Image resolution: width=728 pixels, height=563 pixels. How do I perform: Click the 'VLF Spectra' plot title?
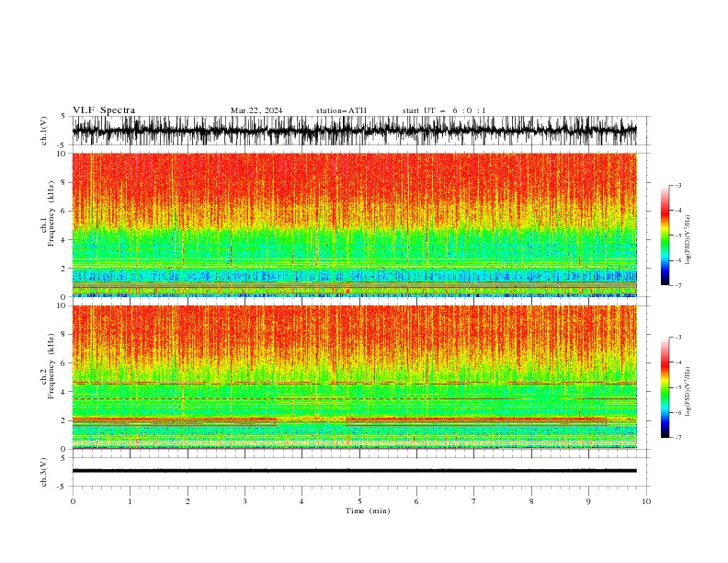click(104, 110)
